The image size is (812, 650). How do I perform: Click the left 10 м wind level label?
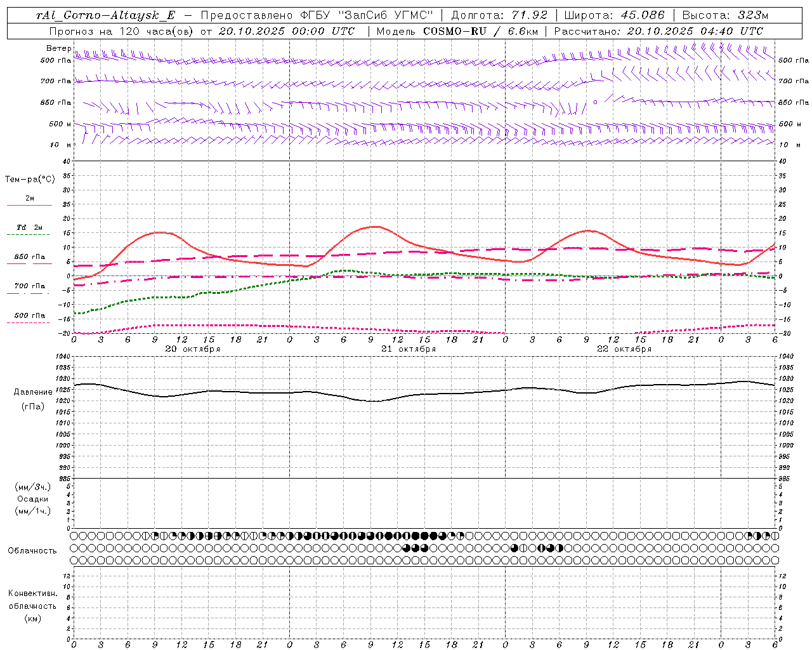[61, 145]
